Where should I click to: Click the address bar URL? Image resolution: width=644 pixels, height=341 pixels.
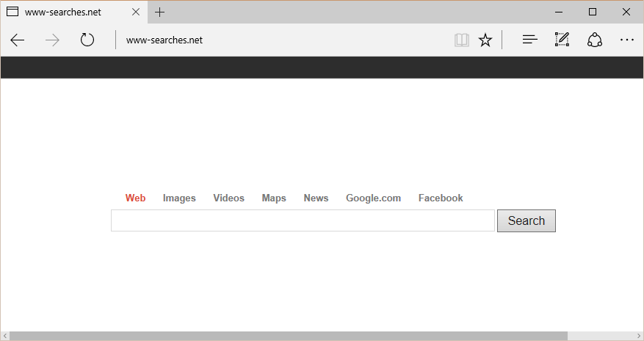click(x=164, y=40)
